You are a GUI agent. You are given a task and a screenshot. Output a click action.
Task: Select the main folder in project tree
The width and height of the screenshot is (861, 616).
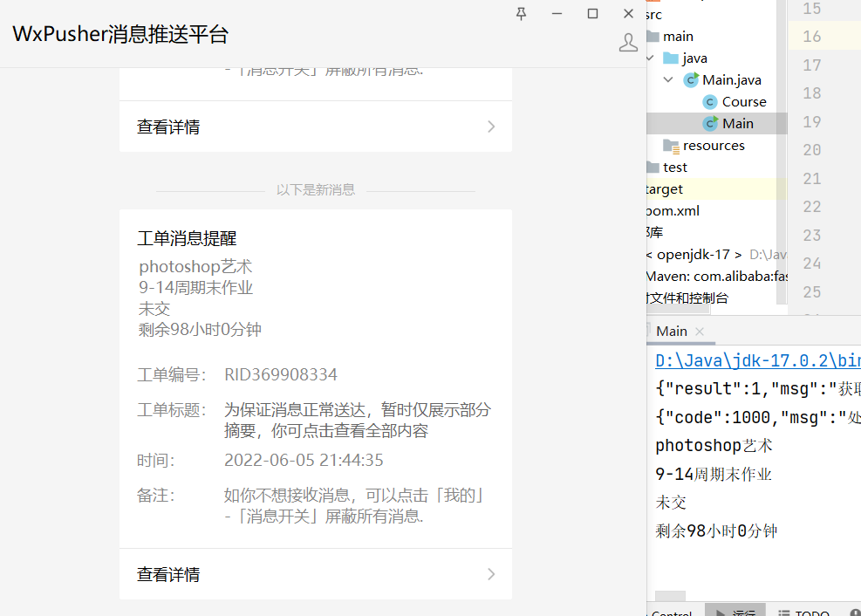[x=678, y=37]
